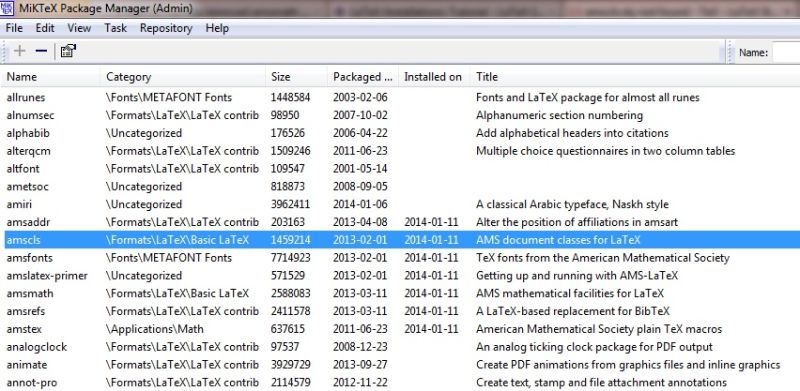Select the altfont package row
Screen dimensions: 800x391
coord(402,168)
